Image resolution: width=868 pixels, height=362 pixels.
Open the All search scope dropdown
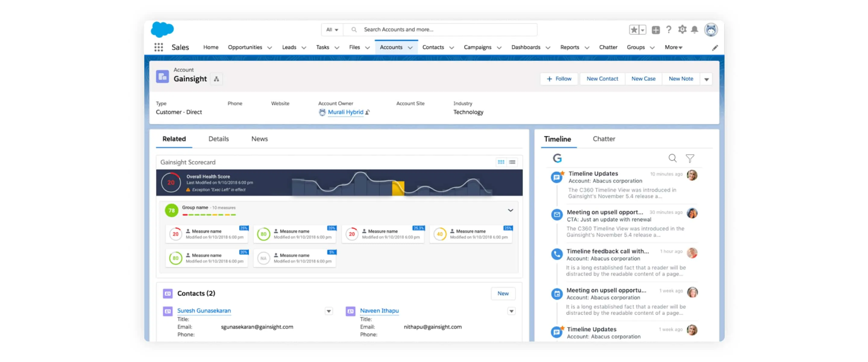click(332, 30)
